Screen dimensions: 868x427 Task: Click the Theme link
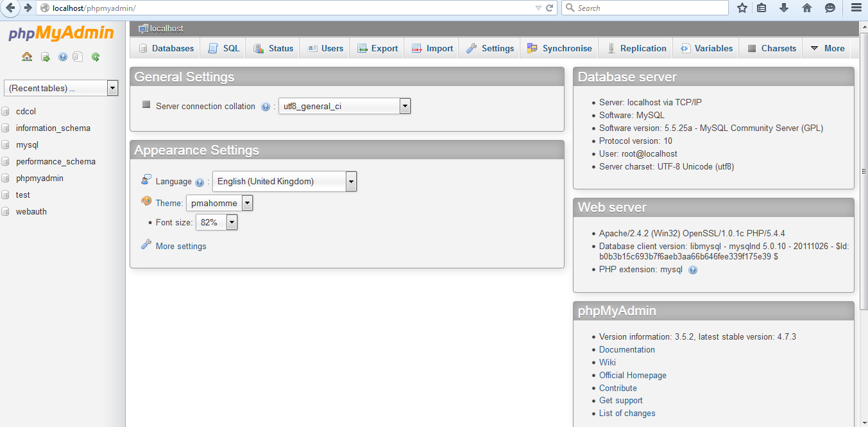coord(169,203)
